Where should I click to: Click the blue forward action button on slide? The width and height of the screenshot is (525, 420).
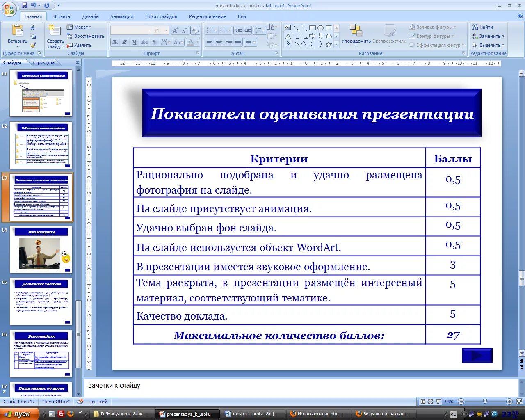pyautogui.click(x=477, y=356)
